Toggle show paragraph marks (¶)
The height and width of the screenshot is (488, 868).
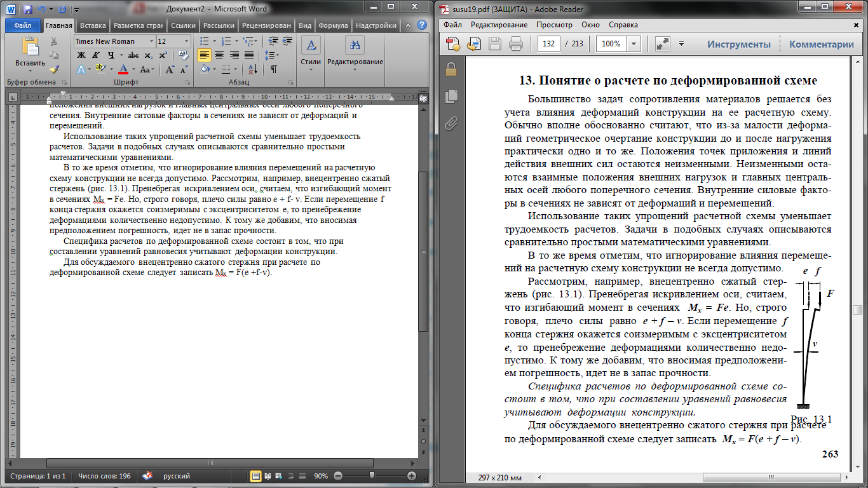274,69
